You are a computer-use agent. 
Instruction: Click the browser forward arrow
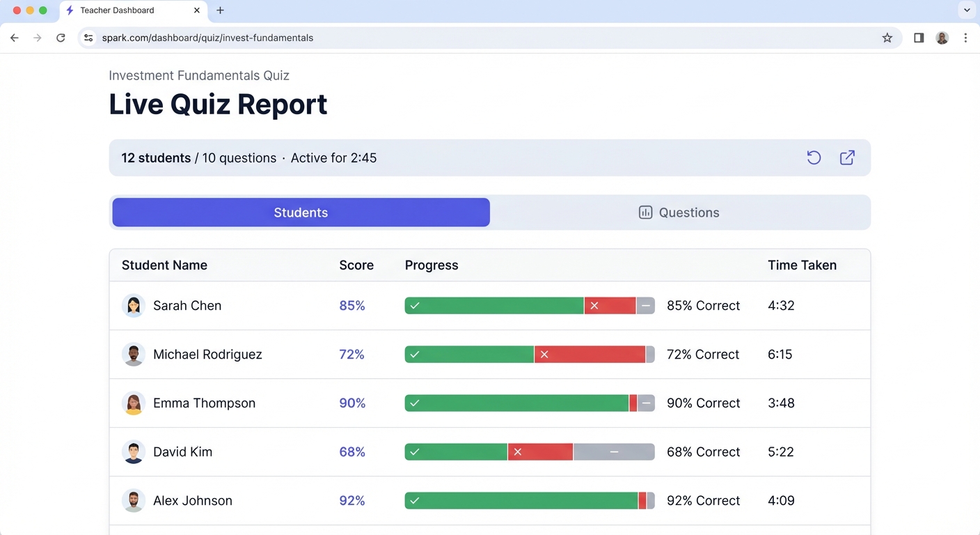(38, 38)
